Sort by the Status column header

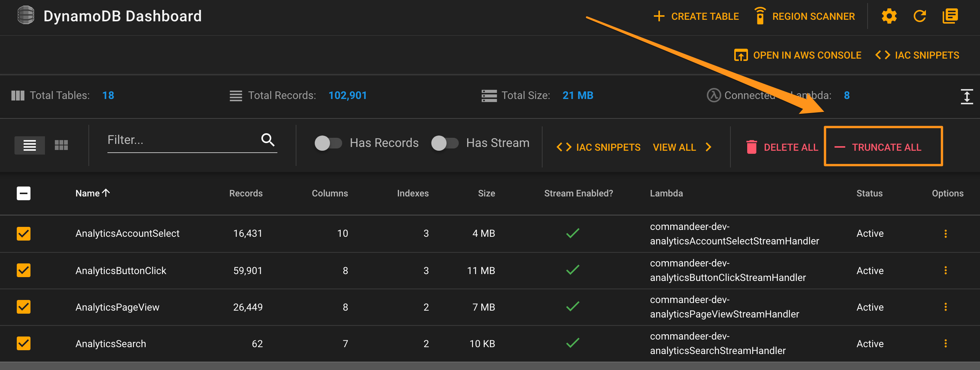870,193
